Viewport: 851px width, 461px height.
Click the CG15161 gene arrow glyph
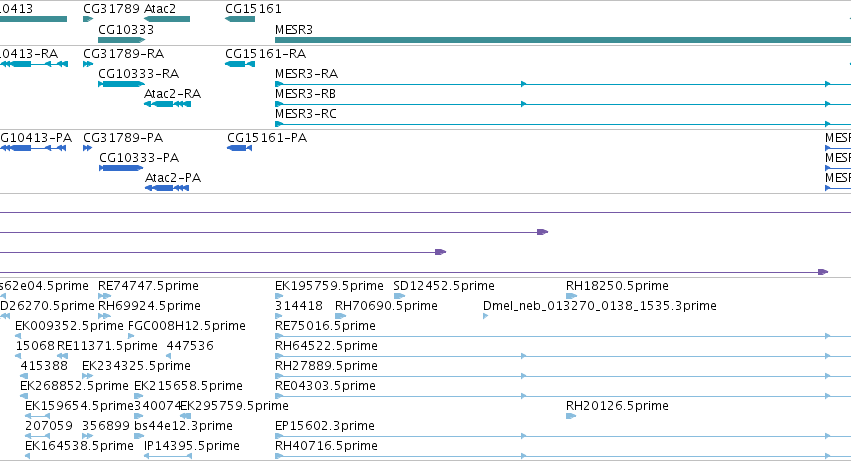point(240,19)
